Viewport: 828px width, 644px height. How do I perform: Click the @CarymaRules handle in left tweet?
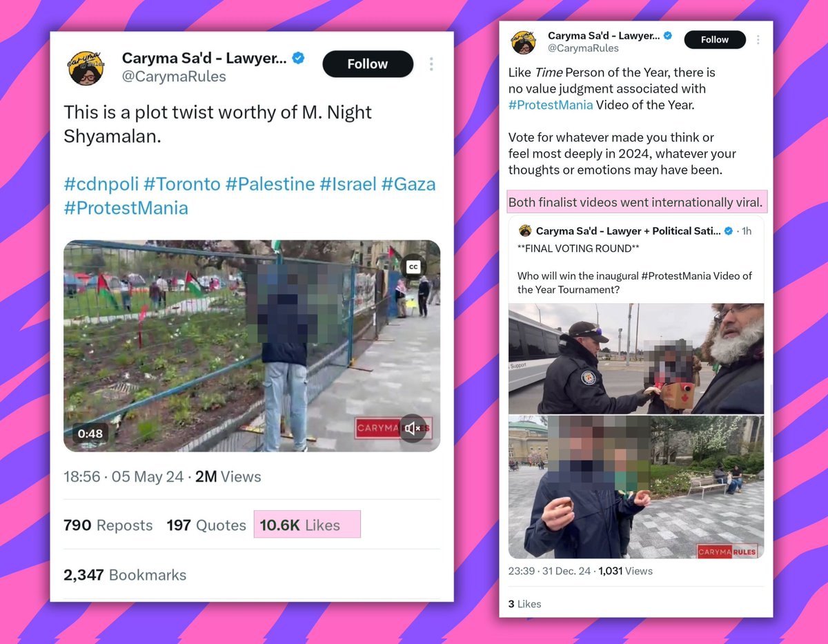click(x=174, y=77)
